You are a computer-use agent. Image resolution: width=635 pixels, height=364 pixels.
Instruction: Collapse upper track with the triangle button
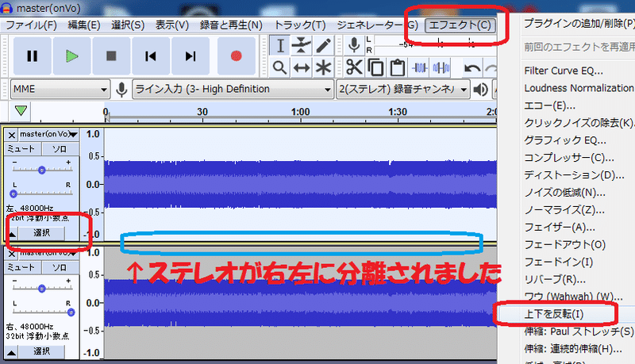pos(12,234)
